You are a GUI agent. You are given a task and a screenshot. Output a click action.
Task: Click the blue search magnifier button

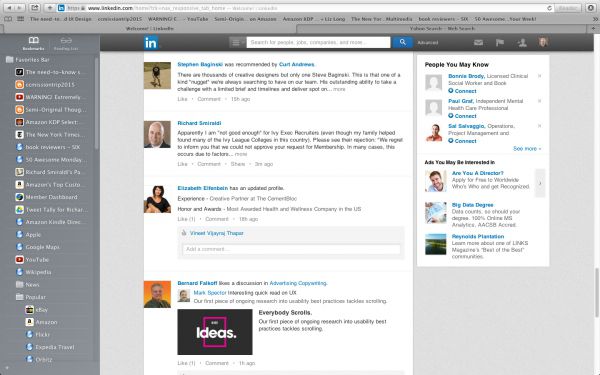coord(402,42)
